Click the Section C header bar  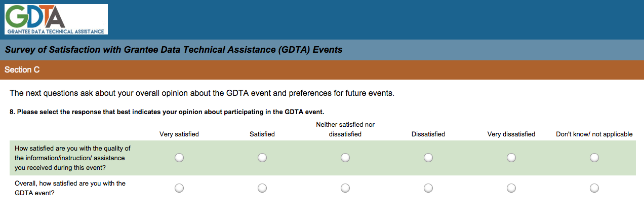[322, 70]
